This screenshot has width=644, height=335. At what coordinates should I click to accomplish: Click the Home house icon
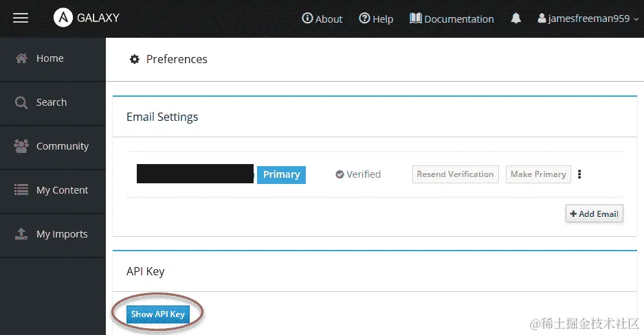coord(21,58)
